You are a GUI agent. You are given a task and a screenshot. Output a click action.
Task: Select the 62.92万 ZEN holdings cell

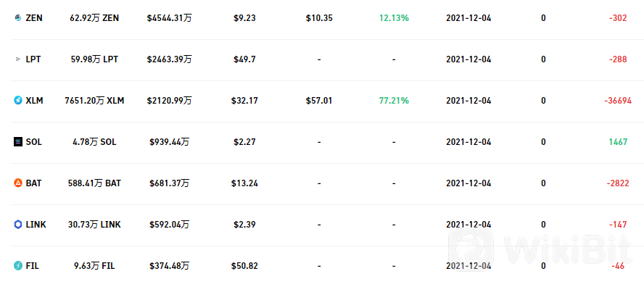tap(94, 18)
